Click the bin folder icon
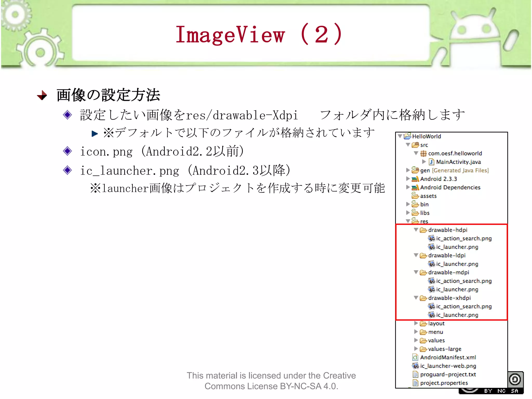The image size is (532, 399). pos(415,204)
